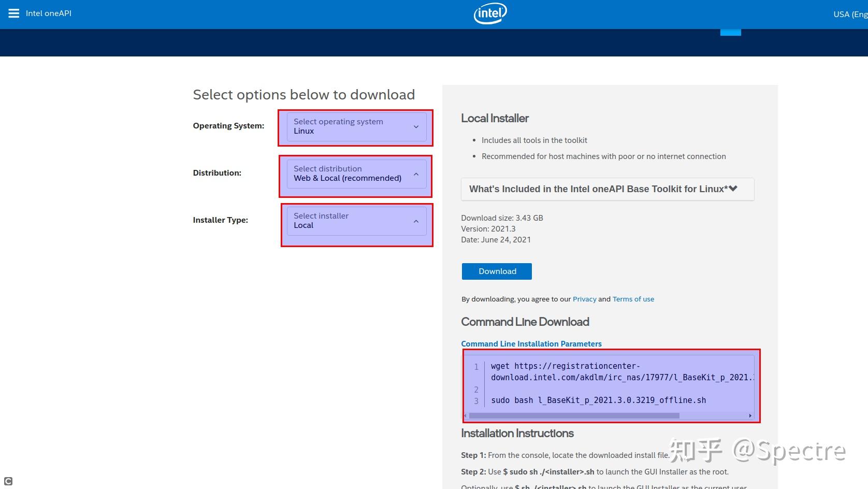Viewport: 868px width, 489px height.
Task: Open the Privacy link
Action: coord(584,299)
